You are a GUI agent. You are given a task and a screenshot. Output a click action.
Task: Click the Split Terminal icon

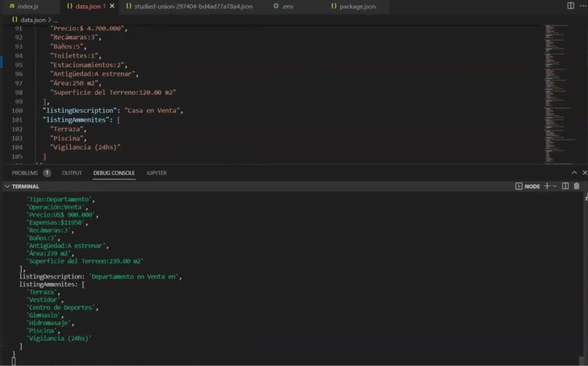point(566,186)
